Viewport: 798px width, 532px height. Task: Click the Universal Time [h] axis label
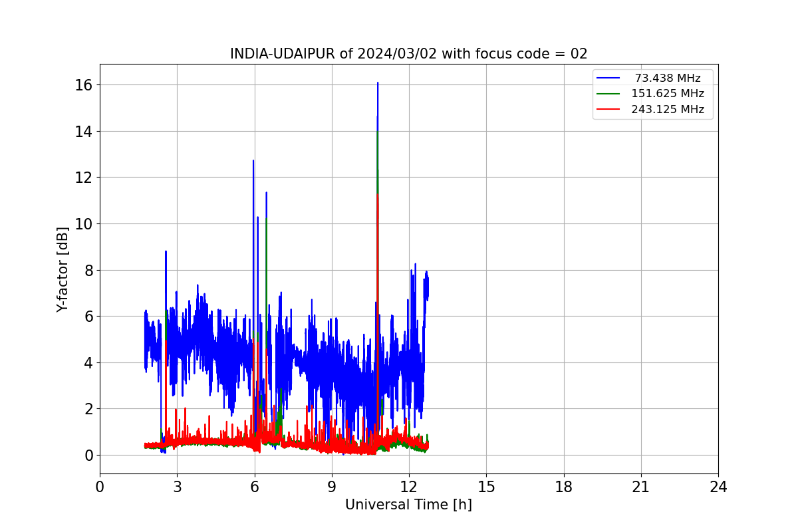(x=408, y=505)
